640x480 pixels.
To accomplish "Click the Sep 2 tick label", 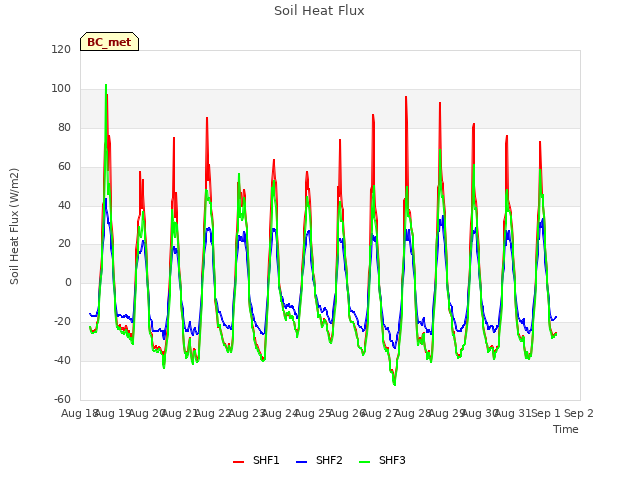I will tap(579, 413).
